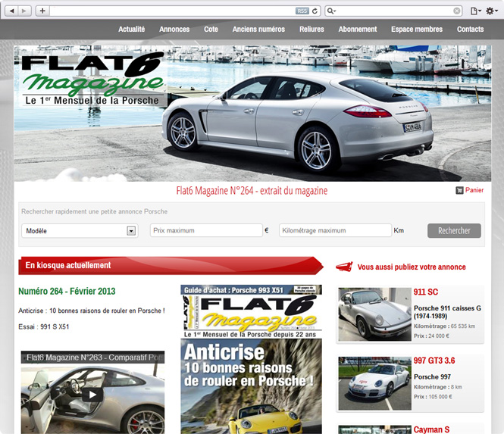Open the Anciens numéros menu item
Image resolution: width=504 pixels, height=434 pixels.
[258, 30]
